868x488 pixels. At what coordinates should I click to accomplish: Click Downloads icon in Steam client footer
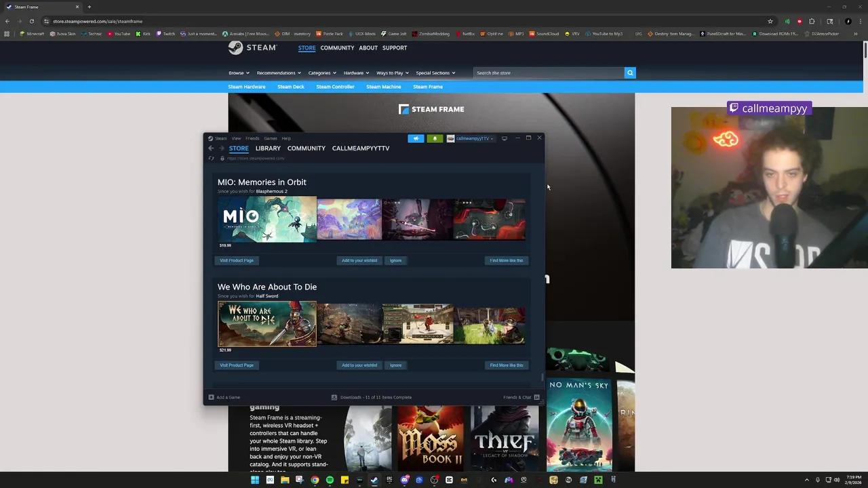[x=334, y=397]
